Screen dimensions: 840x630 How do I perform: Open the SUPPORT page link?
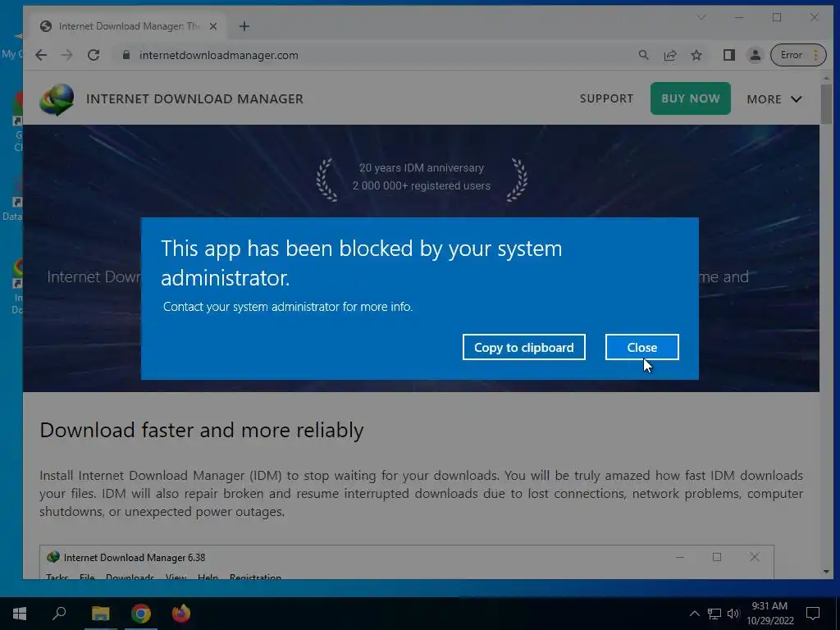pyautogui.click(x=606, y=98)
